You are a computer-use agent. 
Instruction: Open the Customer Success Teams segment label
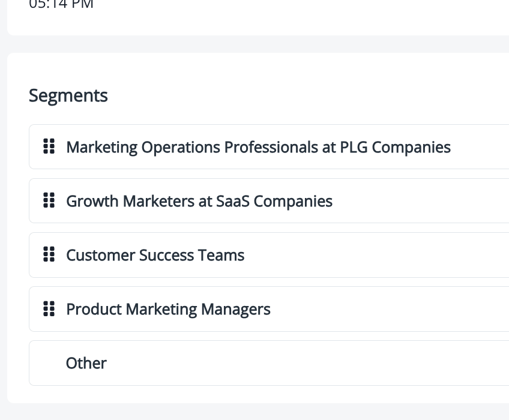[x=155, y=255]
